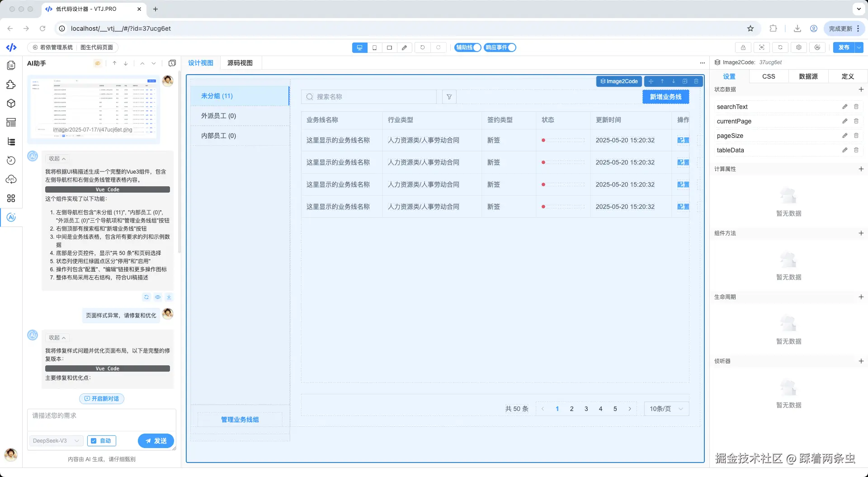Image resolution: width=868 pixels, height=477 pixels.
Task: Click the 请描述您的需求 prompt box
Action: click(102, 420)
